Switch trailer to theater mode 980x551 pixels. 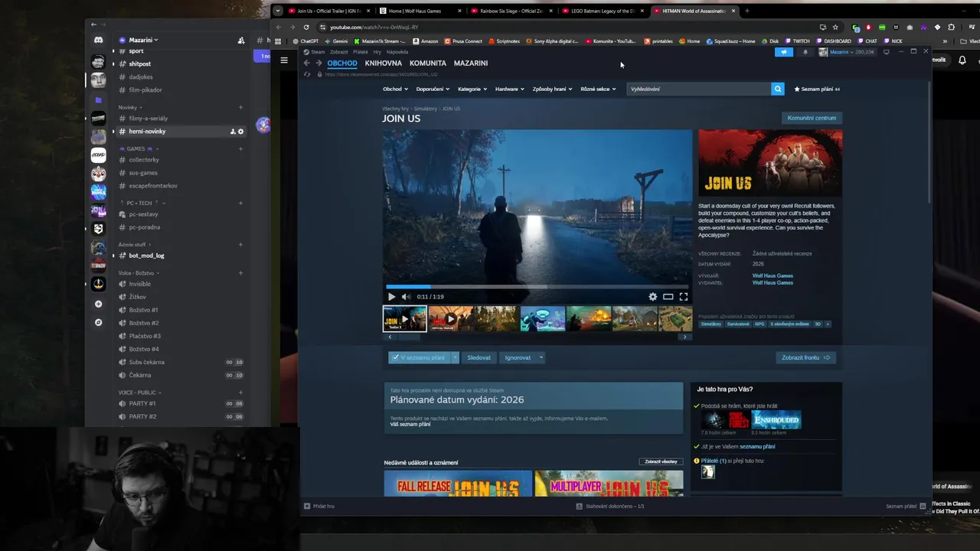pos(668,297)
